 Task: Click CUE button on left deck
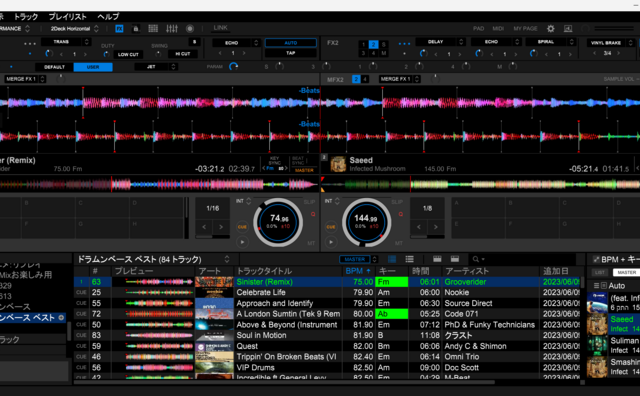(242, 227)
